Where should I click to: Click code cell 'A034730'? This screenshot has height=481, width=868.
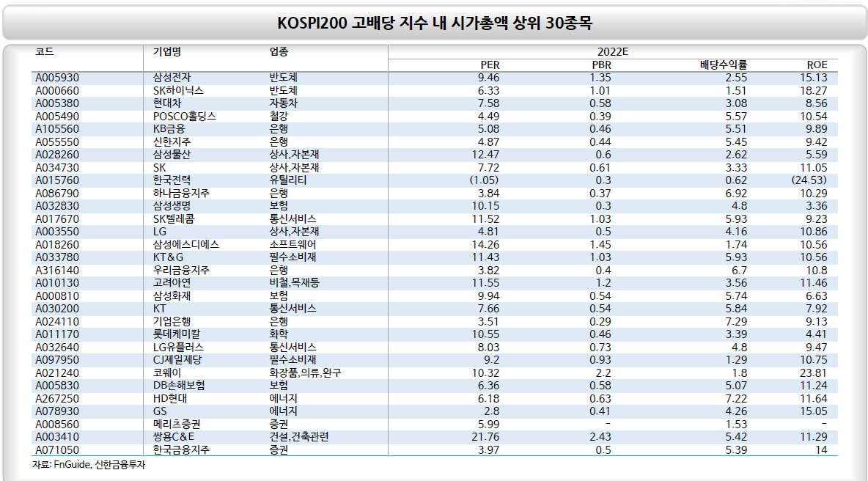(57, 168)
